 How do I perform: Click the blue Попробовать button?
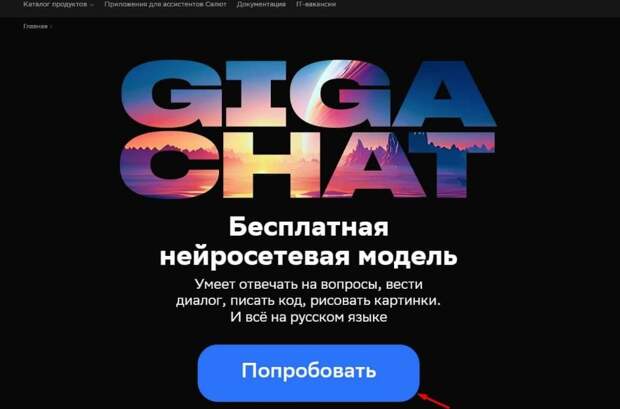tap(308, 373)
